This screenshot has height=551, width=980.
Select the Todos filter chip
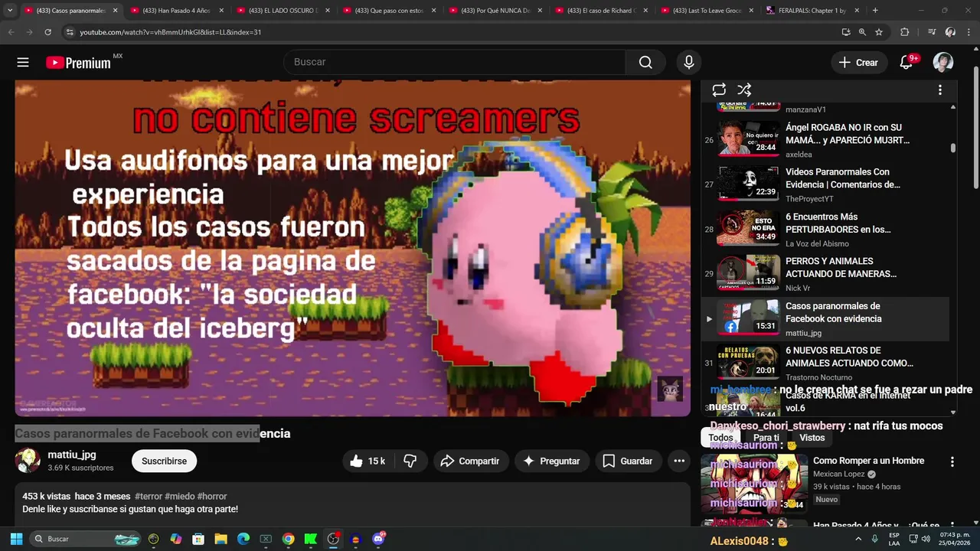point(720,438)
